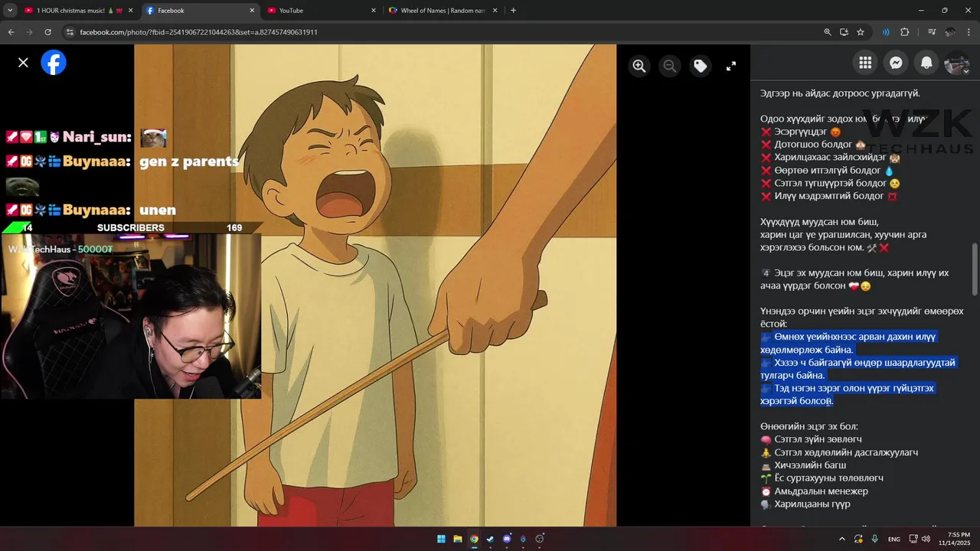Image resolution: width=980 pixels, height=551 pixels.
Task: Reload the current page
Action: pyautogui.click(x=47, y=32)
